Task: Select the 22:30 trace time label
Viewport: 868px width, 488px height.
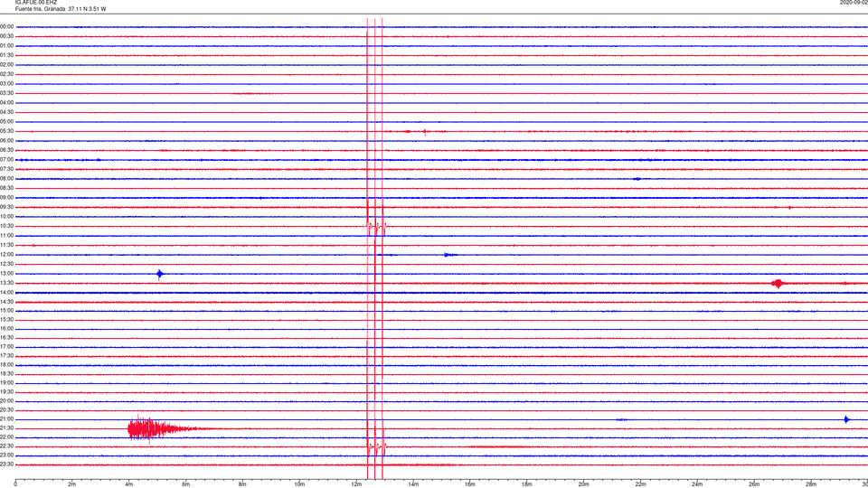Action: 7,446
